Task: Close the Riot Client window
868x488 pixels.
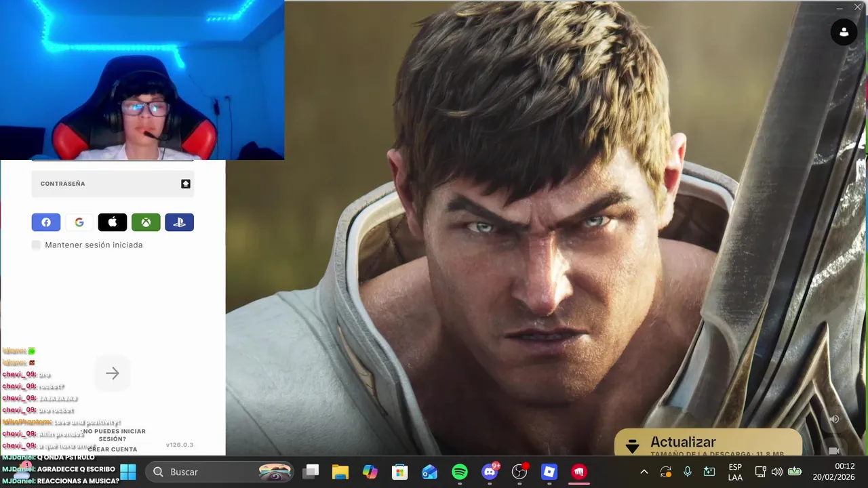Action: (858, 8)
